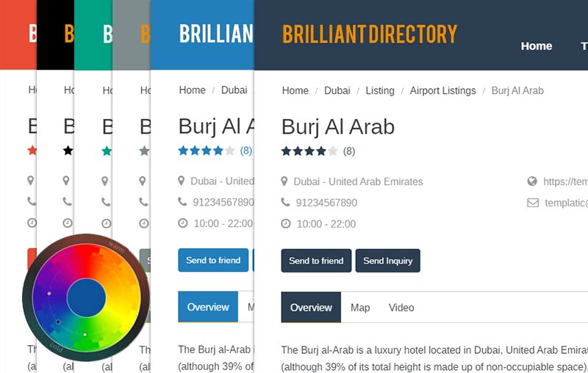
Task: Click the dark blue marker dot on color wheel
Action: tap(58, 322)
